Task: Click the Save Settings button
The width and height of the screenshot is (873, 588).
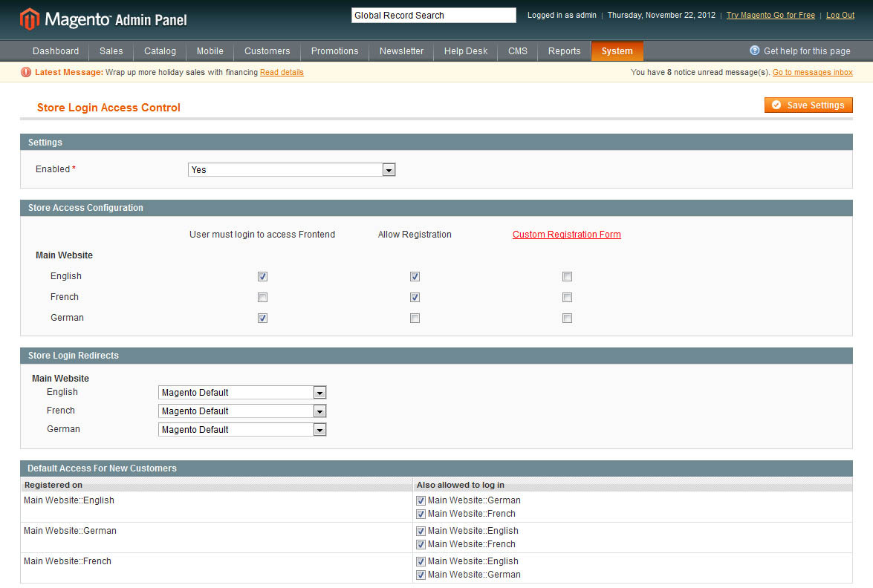Action: [x=808, y=105]
